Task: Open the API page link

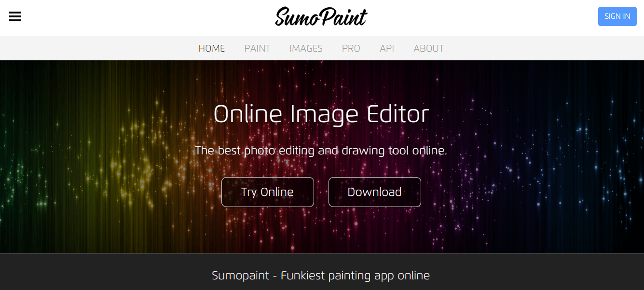Action: tap(387, 48)
